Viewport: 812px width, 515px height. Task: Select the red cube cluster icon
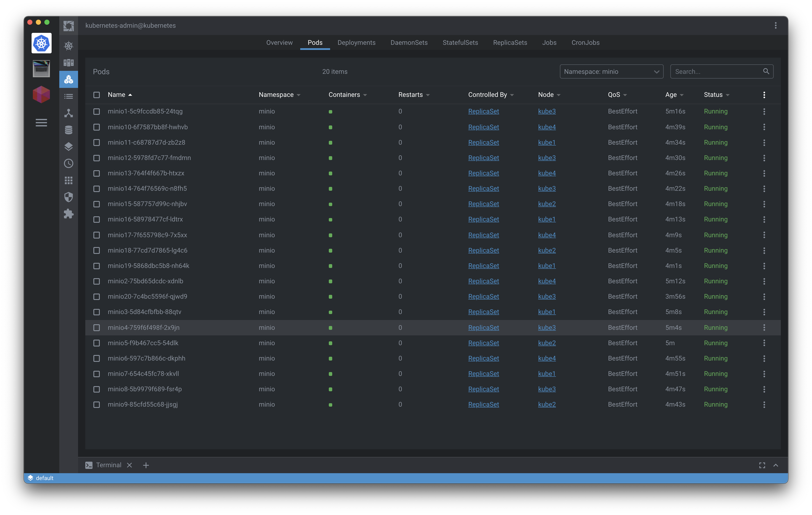pos(42,95)
